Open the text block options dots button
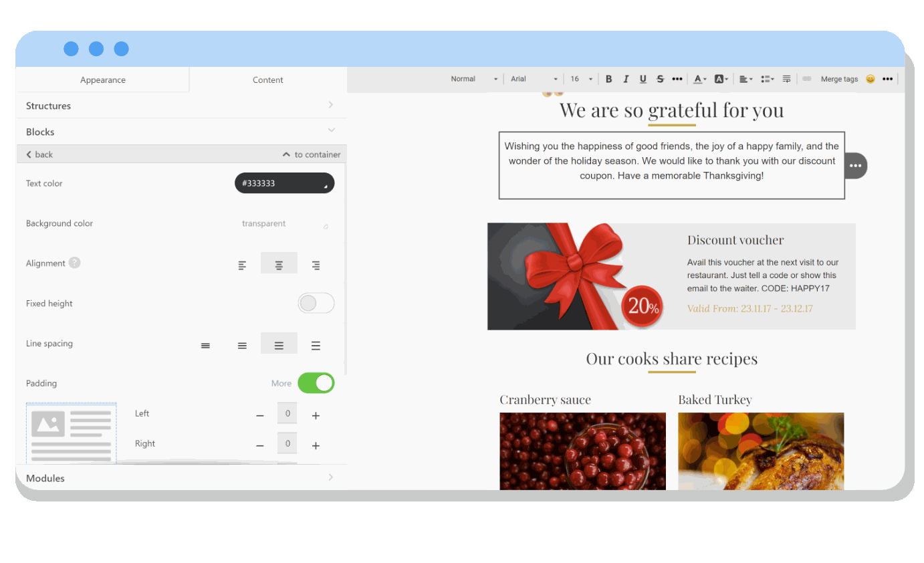 [x=855, y=165]
